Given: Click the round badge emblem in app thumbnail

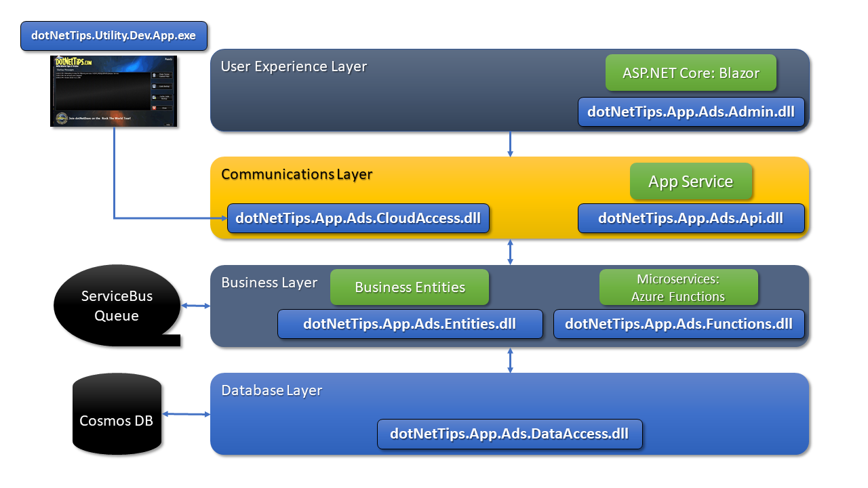Looking at the screenshot, I should click(x=61, y=118).
